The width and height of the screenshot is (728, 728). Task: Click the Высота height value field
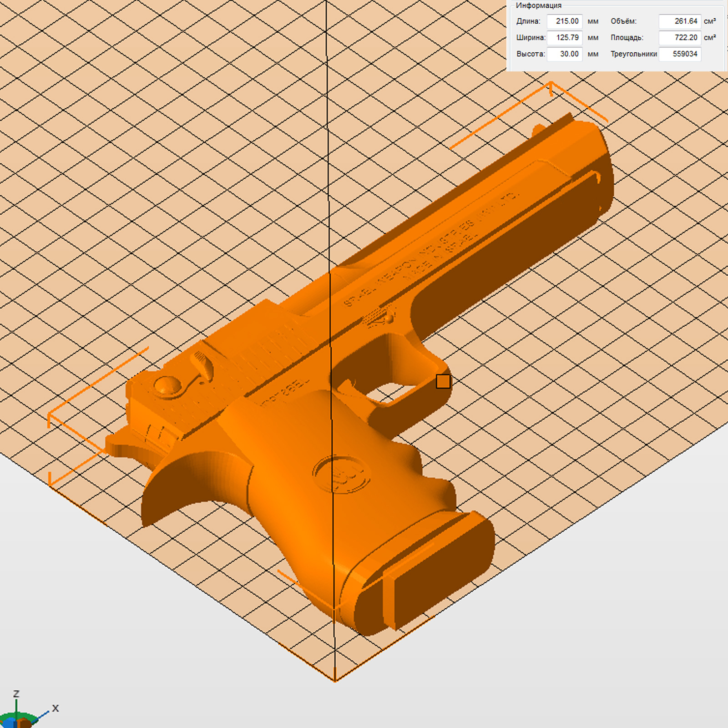pos(564,54)
